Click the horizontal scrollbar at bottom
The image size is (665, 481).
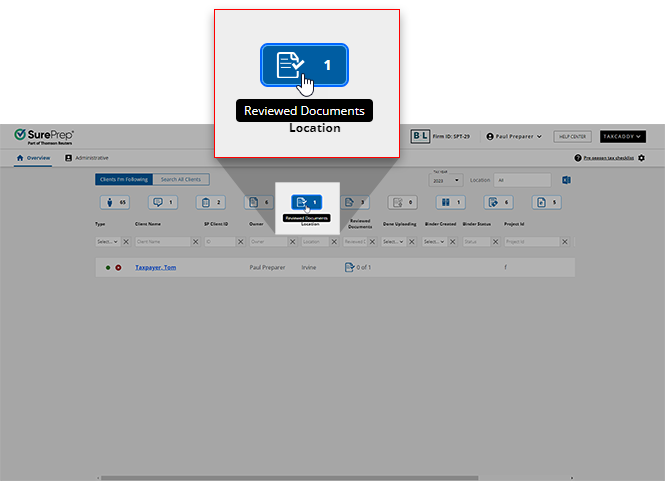[x=290, y=478]
